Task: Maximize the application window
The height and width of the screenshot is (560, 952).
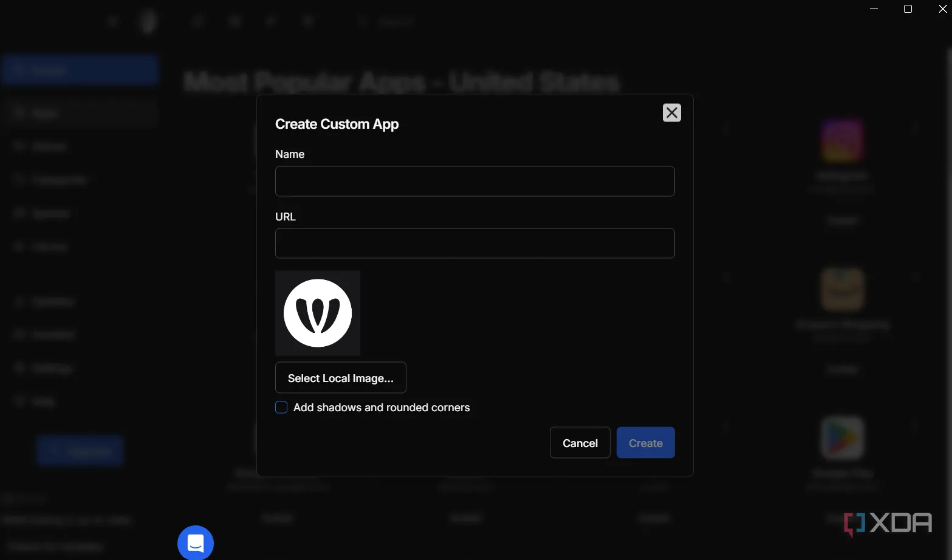Action: (908, 9)
